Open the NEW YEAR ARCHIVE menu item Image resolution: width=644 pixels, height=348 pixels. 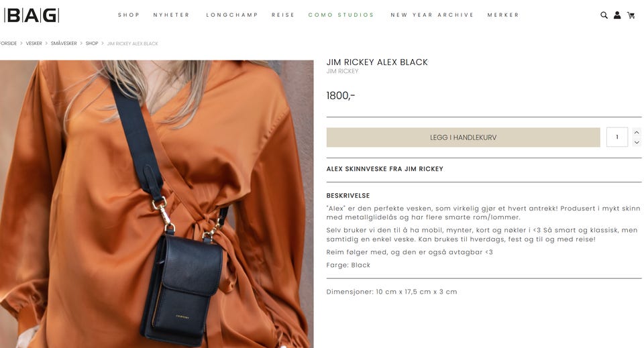(432, 15)
